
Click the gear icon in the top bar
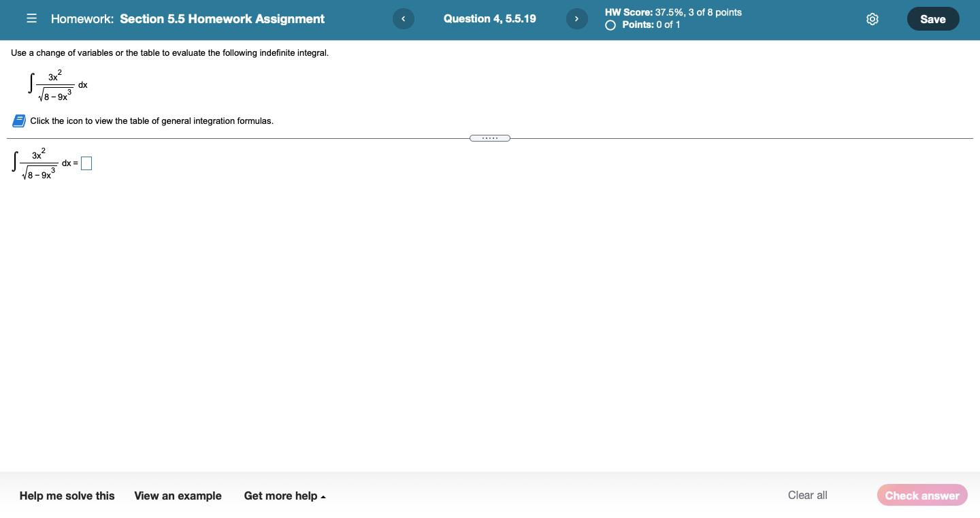[x=872, y=18]
